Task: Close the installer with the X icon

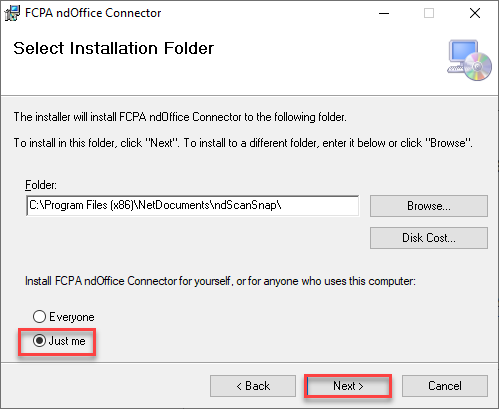Action: click(475, 13)
